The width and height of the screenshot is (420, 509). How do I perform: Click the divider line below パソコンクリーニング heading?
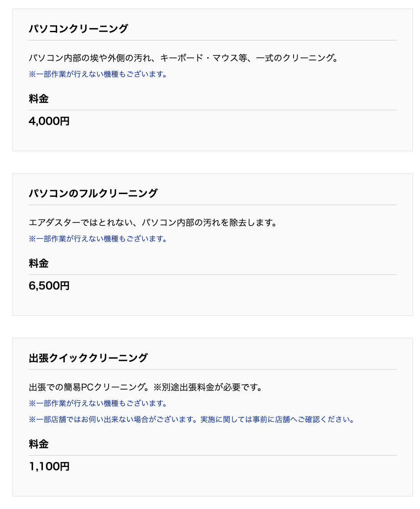point(213,40)
